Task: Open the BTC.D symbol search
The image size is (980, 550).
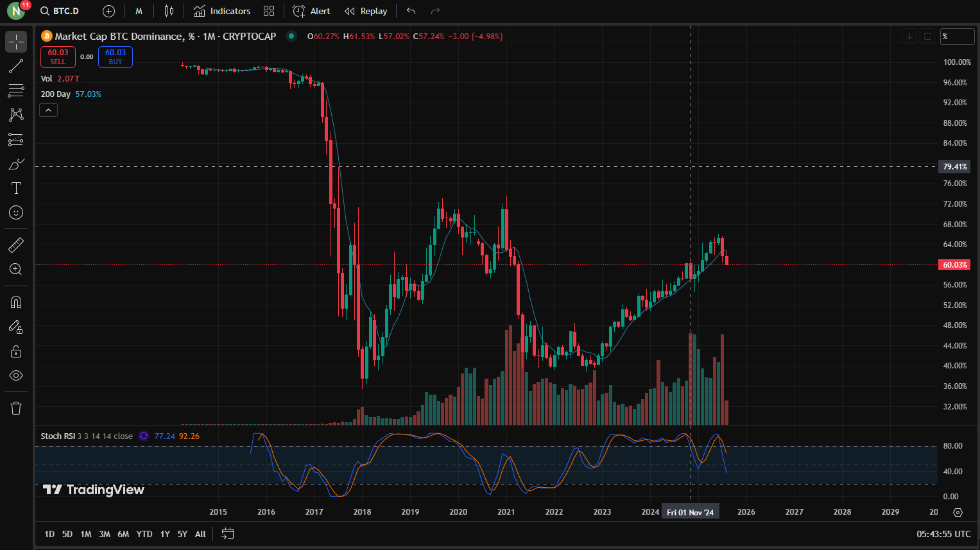Action: coord(60,11)
